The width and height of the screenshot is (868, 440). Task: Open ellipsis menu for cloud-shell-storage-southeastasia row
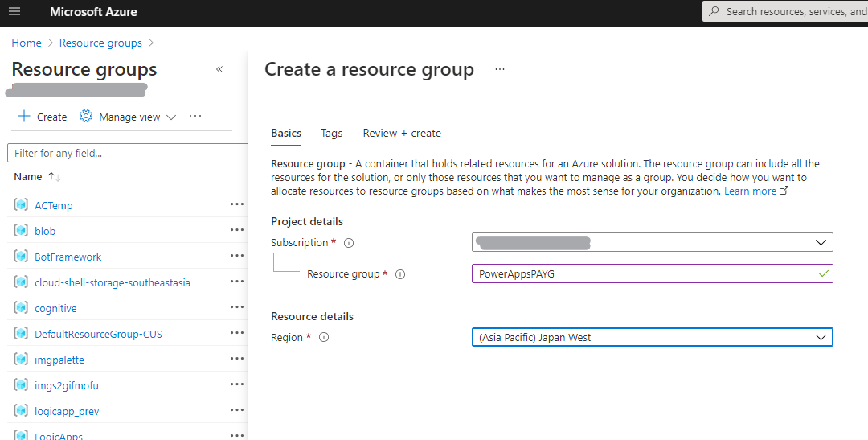pos(237,282)
